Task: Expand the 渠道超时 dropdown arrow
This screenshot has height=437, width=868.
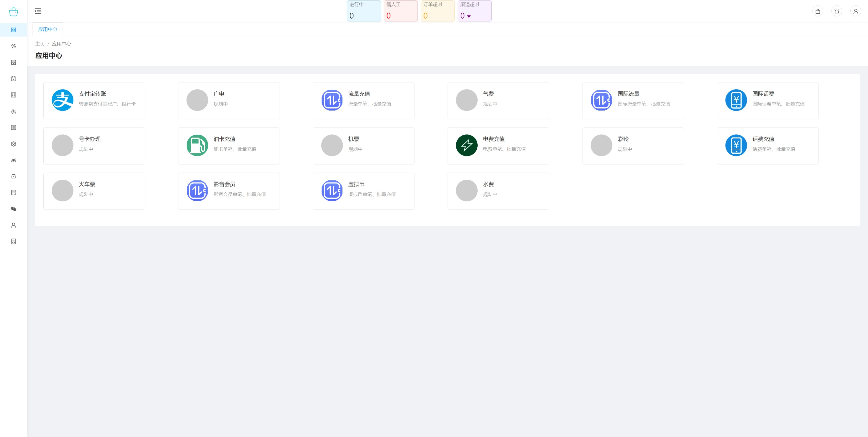Action: [469, 16]
